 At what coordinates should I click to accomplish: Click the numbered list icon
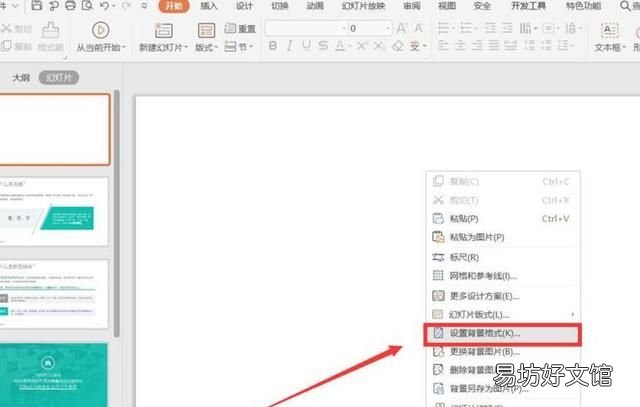coord(466,28)
